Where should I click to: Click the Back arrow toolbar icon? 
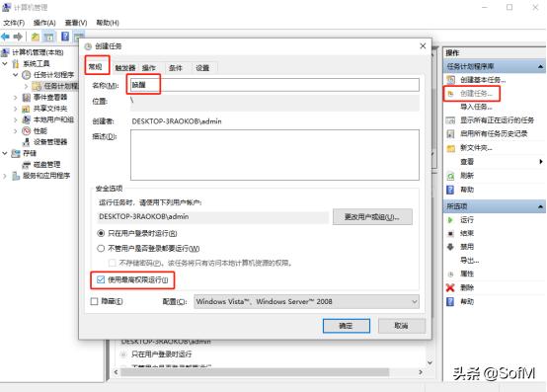[6, 37]
